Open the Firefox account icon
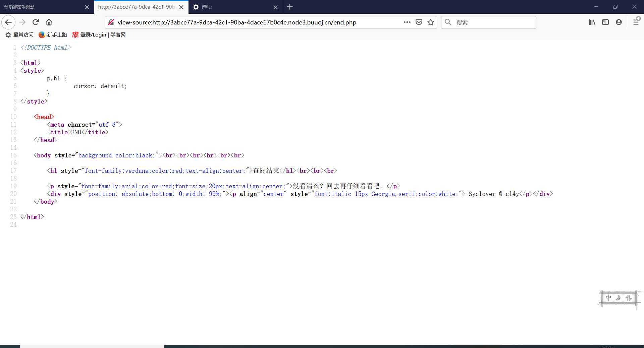The height and width of the screenshot is (348, 644). [619, 22]
